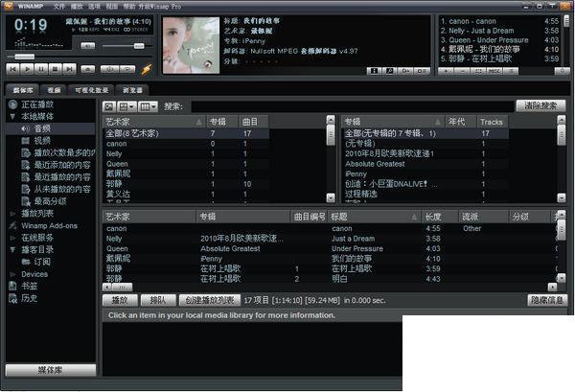Screen dimensions: 575x392
Task: Open the 文件 menu
Action: coord(58,7)
